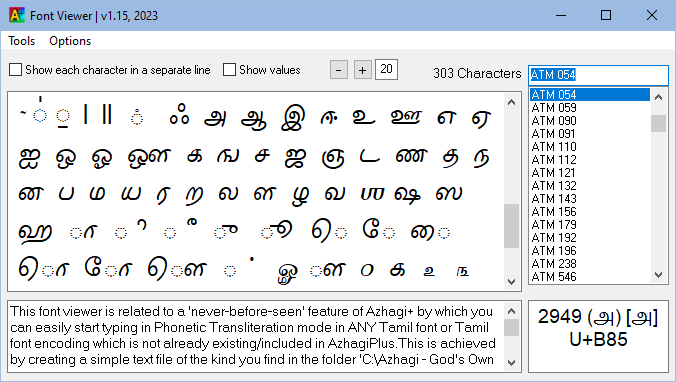
Task: Click the font name field showing ATM 054
Action: coord(598,75)
